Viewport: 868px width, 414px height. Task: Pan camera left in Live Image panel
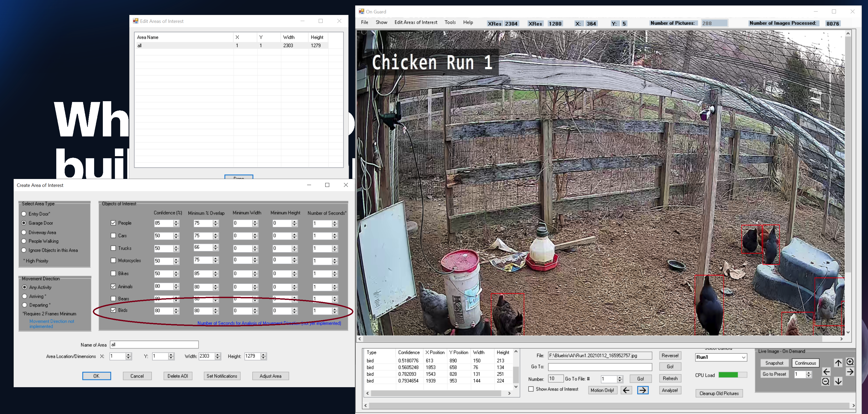coord(826,372)
